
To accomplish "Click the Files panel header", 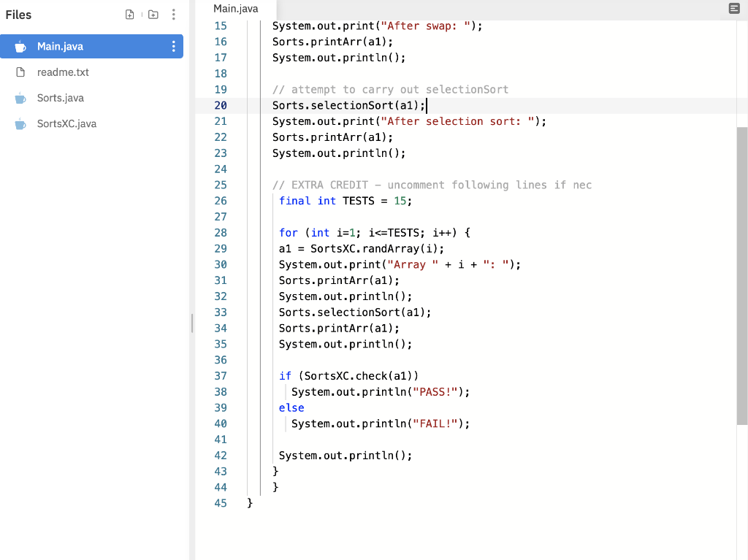I will pos(18,15).
